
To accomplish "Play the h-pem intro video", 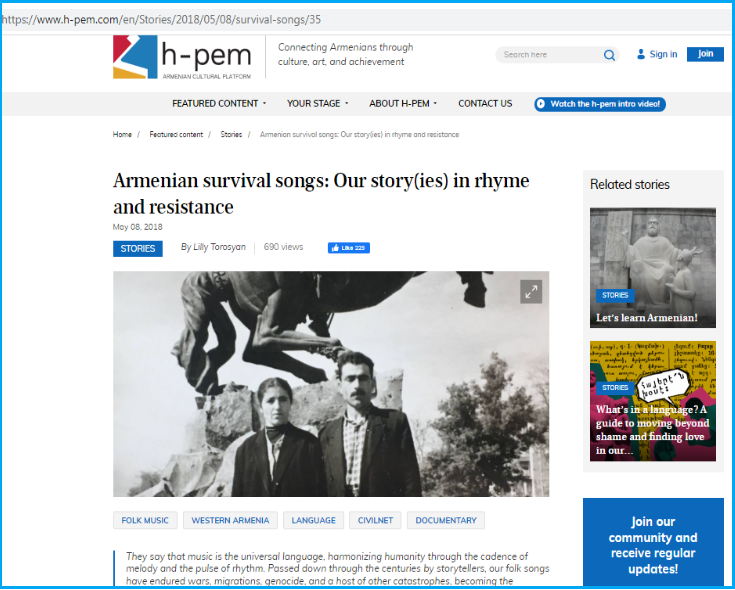I will pos(600,104).
